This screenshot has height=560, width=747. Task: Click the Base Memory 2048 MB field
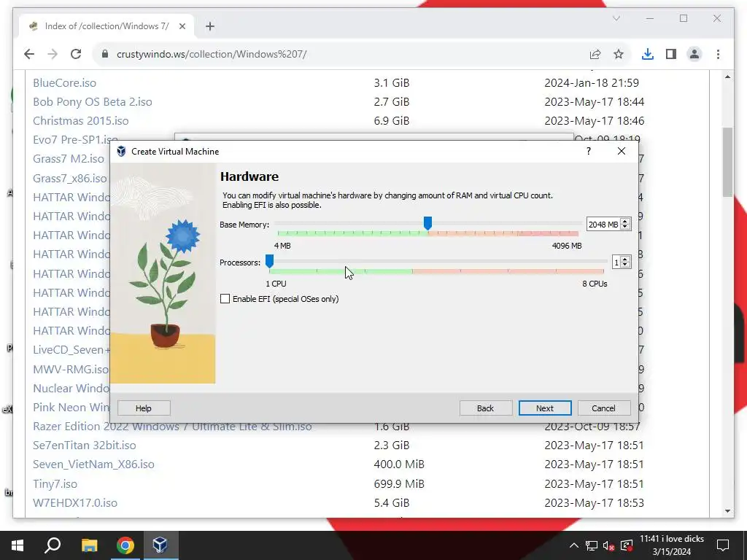tap(603, 225)
